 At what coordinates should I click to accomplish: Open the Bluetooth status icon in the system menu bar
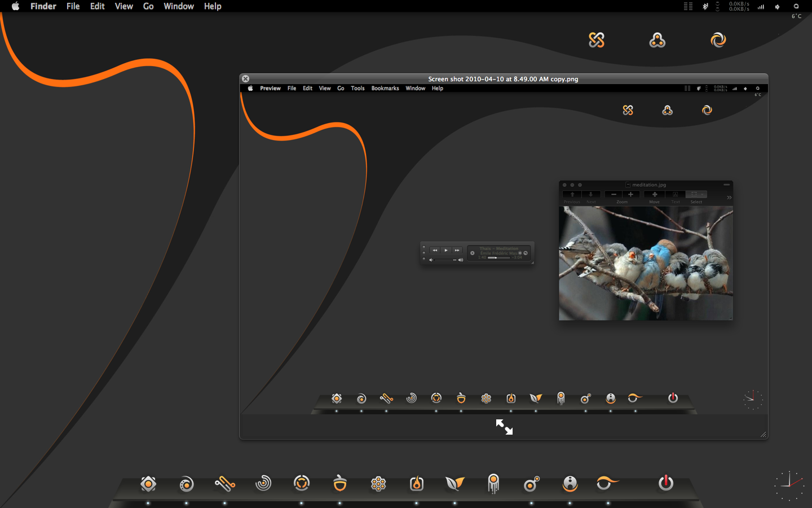click(x=705, y=6)
